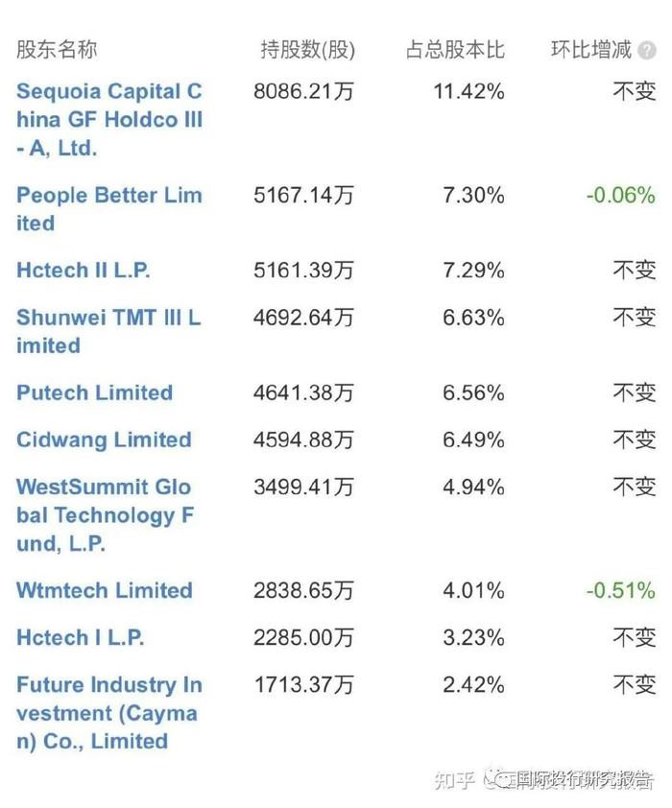
Task: Click the green -0.06% change value
Action: coord(620,196)
